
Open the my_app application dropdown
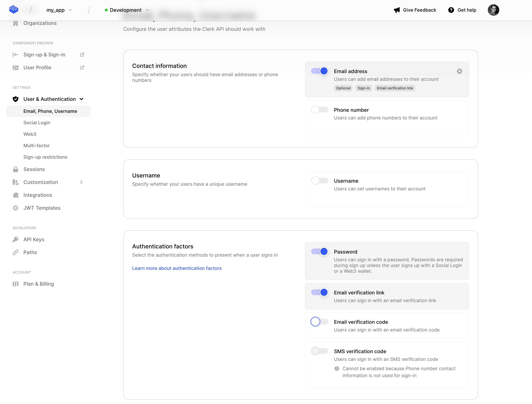59,10
